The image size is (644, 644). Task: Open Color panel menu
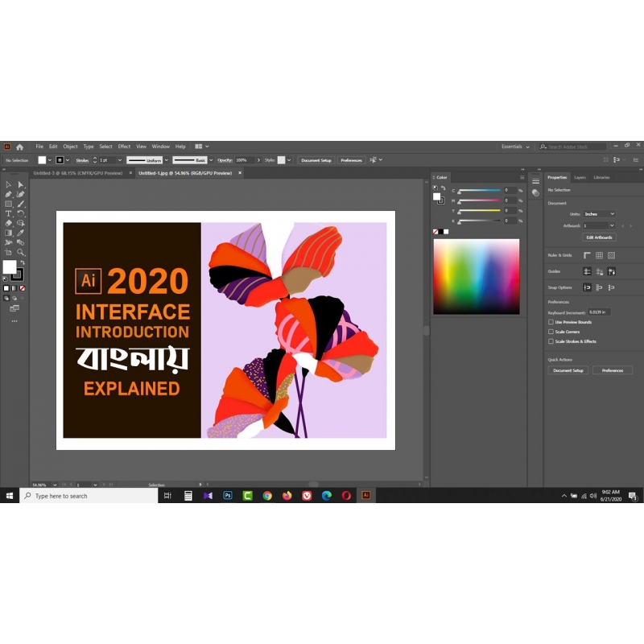pos(522,177)
